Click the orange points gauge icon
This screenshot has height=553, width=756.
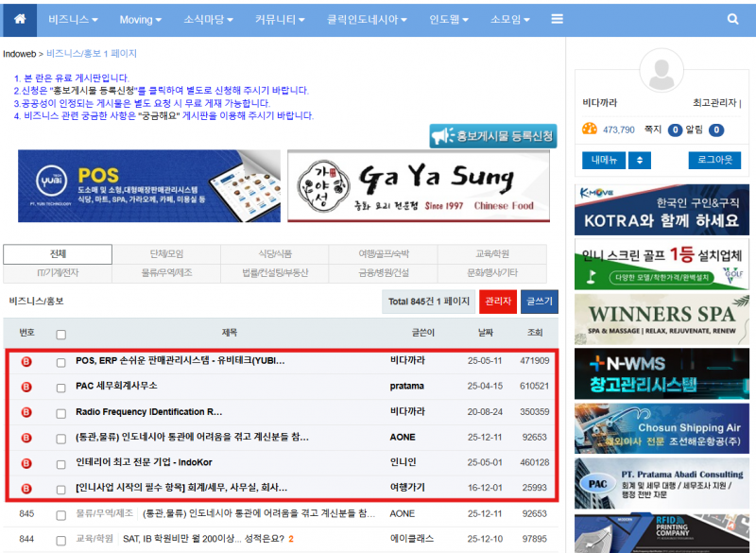[590, 130]
